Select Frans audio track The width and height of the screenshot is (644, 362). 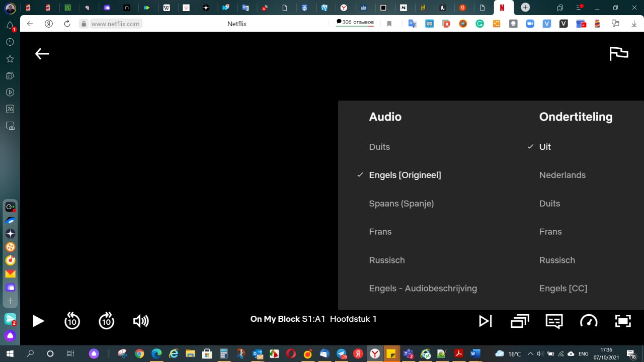pos(380,232)
